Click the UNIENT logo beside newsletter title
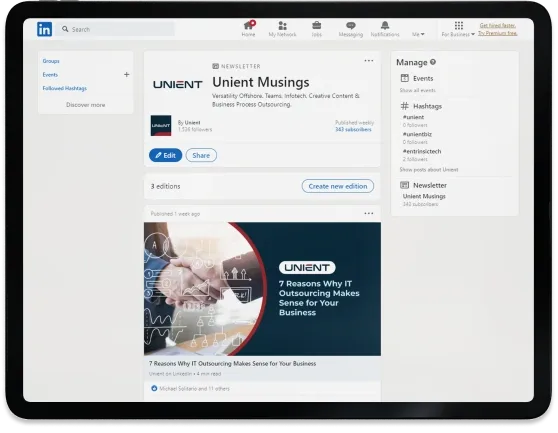 tap(178, 84)
